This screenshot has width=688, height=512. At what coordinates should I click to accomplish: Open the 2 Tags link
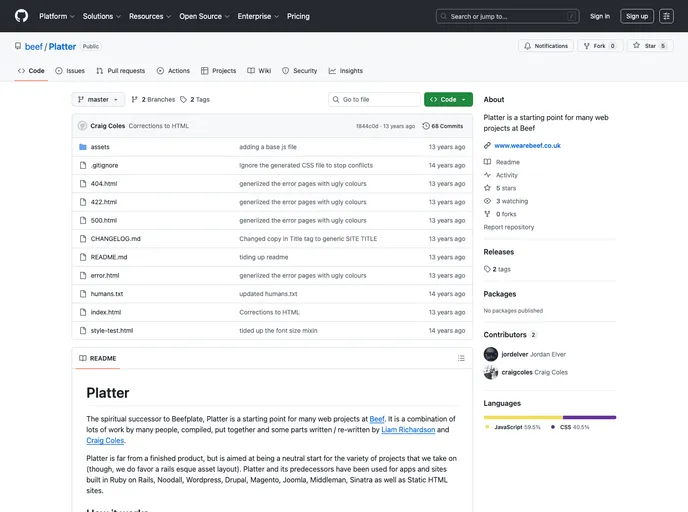pyautogui.click(x=197, y=100)
